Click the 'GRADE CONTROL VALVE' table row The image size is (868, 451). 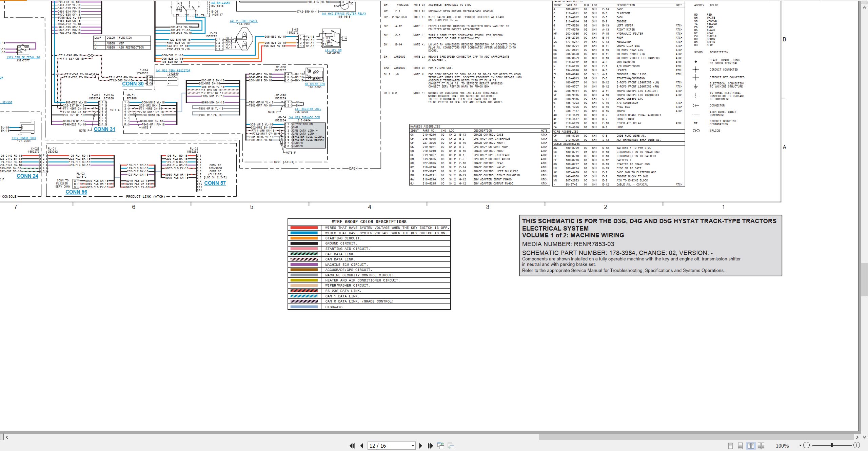479,167
